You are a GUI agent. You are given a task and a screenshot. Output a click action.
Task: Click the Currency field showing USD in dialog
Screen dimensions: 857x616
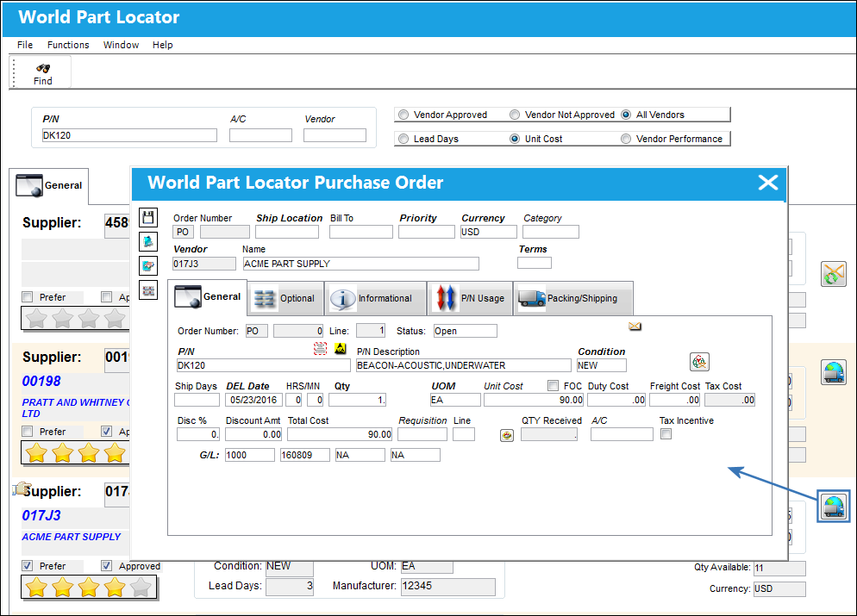click(x=488, y=232)
